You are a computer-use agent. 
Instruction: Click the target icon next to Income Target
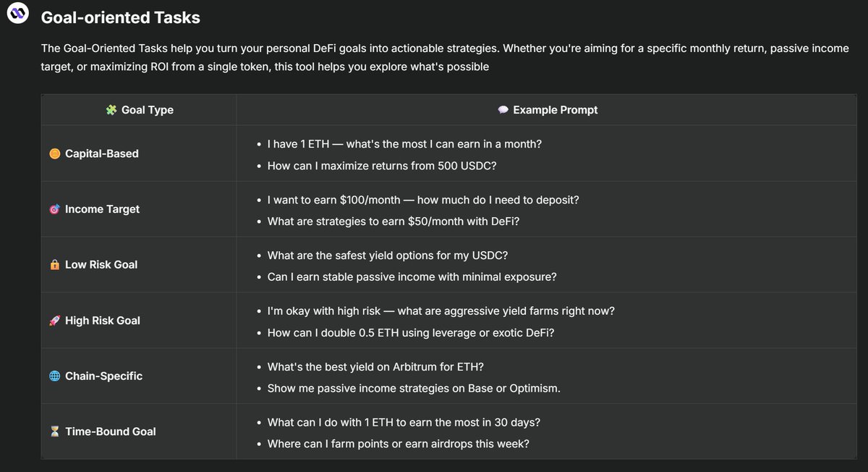54,209
